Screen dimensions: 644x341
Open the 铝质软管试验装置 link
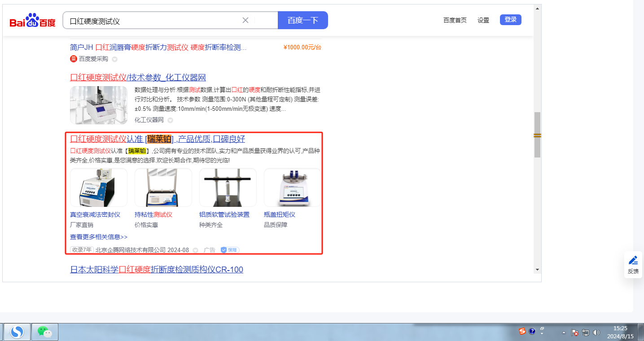point(224,214)
